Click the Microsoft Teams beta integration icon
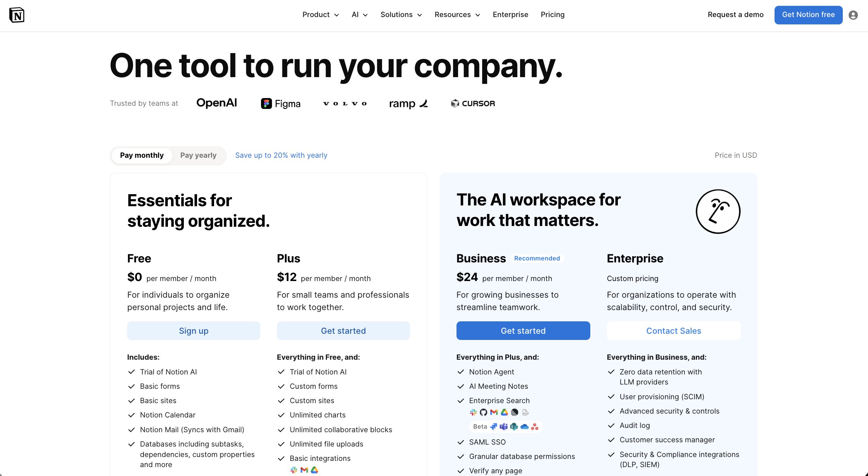Image resolution: width=868 pixels, height=476 pixels. tap(503, 427)
